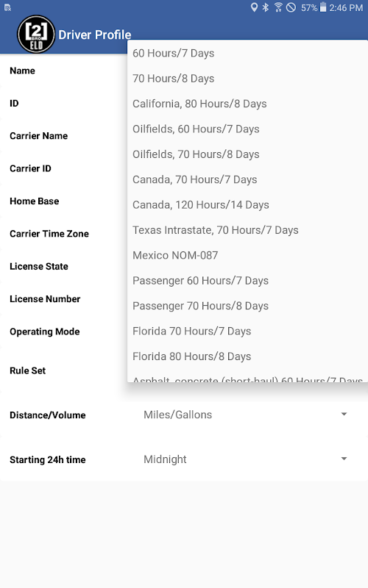
Task: Pick Passenger 70 Hours/8 Days option
Action: coord(247,306)
